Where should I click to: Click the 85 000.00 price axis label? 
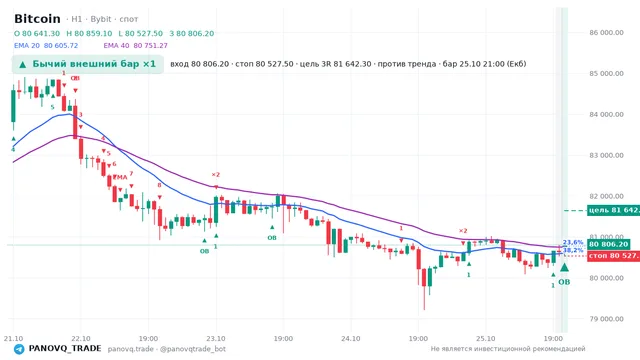tap(606, 73)
